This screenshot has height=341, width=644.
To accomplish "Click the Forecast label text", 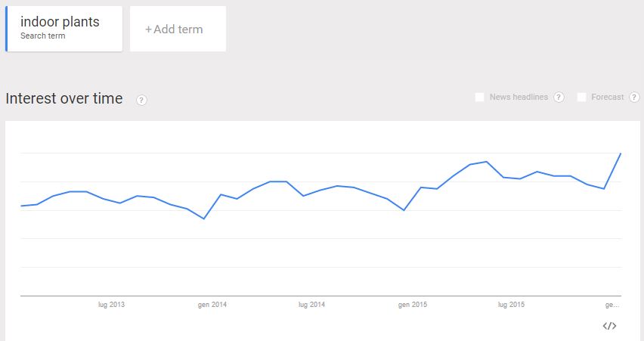I will [x=608, y=97].
